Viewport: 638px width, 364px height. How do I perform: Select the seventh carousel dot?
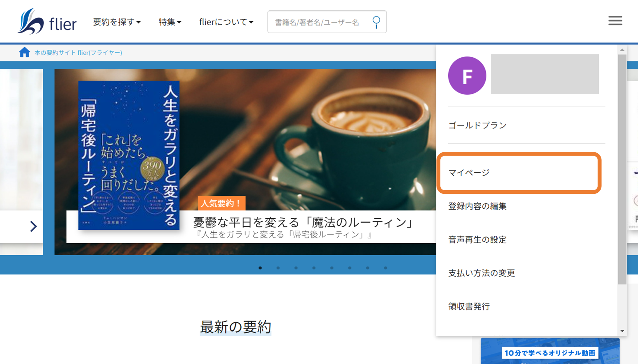[368, 268]
